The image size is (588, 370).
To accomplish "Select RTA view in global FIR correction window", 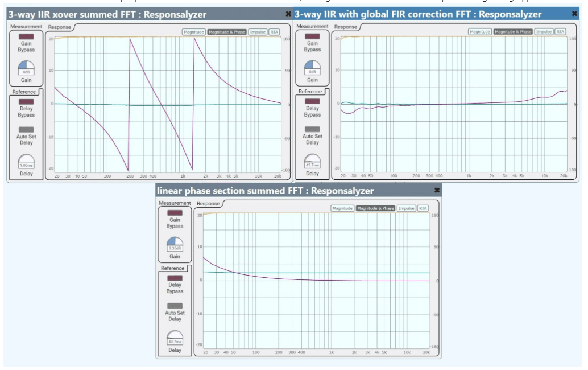I will pos(560,32).
